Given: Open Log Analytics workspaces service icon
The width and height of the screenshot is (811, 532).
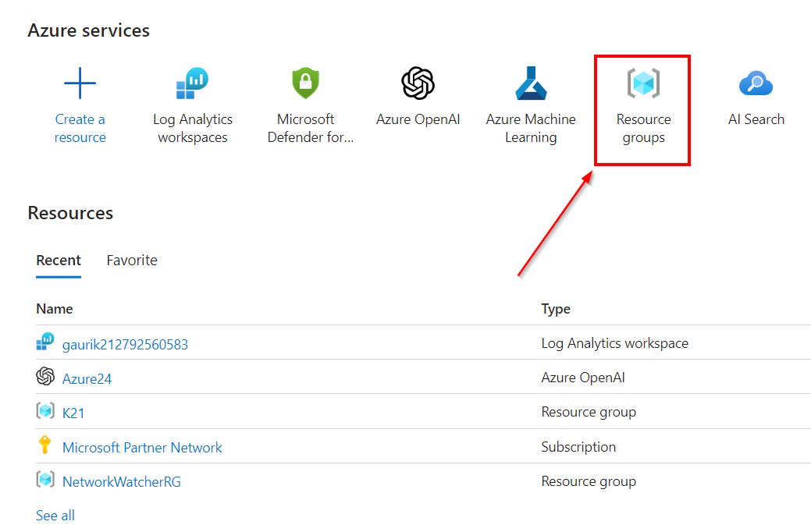Looking at the screenshot, I should point(192,83).
